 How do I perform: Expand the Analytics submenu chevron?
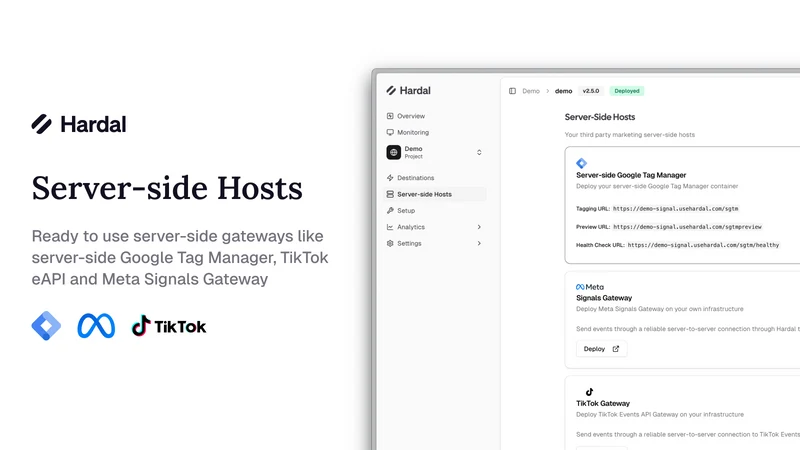tap(479, 227)
